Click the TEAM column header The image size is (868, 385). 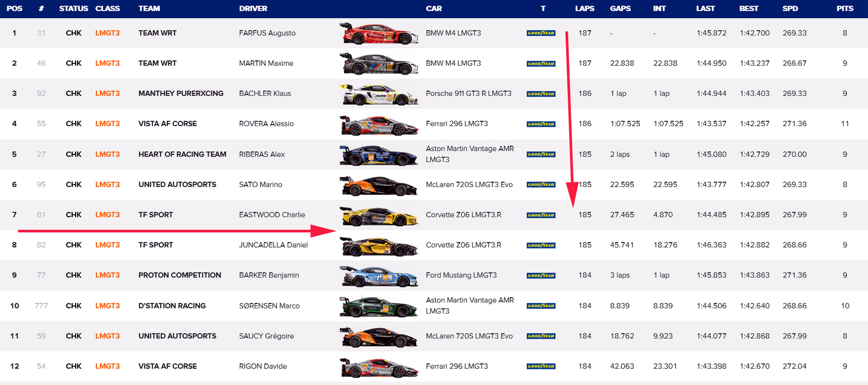[x=149, y=8]
